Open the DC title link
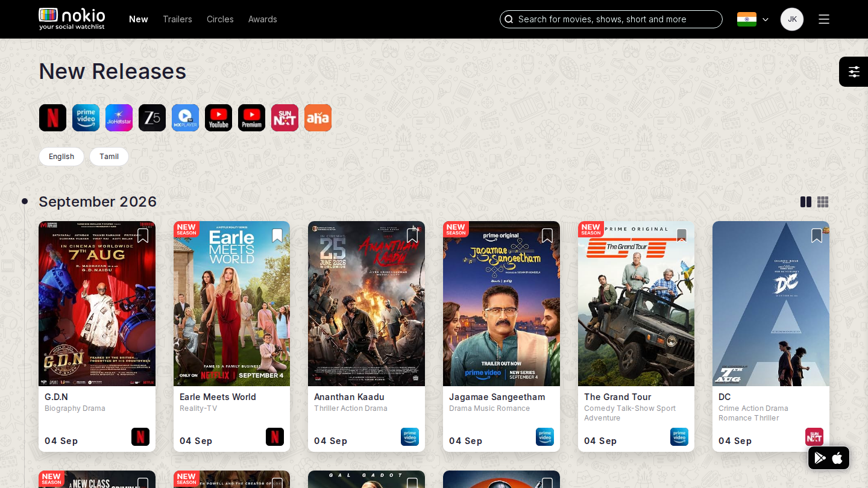 point(725,397)
